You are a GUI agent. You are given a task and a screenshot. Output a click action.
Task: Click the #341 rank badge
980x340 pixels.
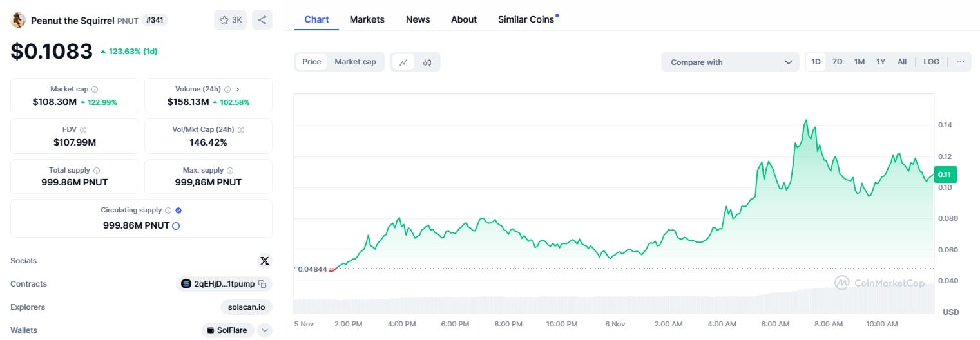(x=155, y=20)
